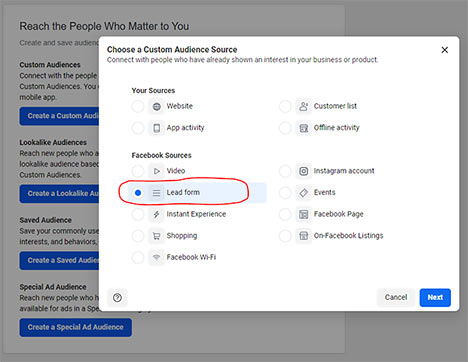
Task: Click the Offline activity store icon
Action: [x=303, y=128]
